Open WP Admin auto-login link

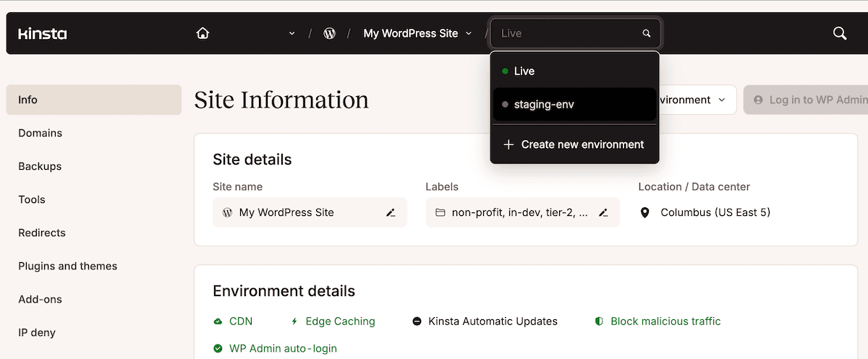click(x=283, y=349)
